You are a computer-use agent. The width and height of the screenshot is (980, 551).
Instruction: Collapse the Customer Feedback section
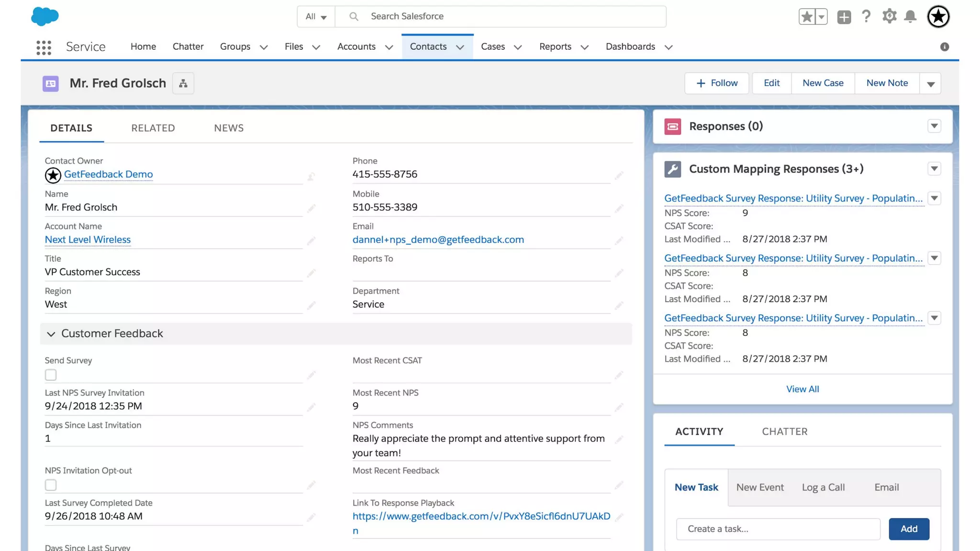pyautogui.click(x=51, y=334)
